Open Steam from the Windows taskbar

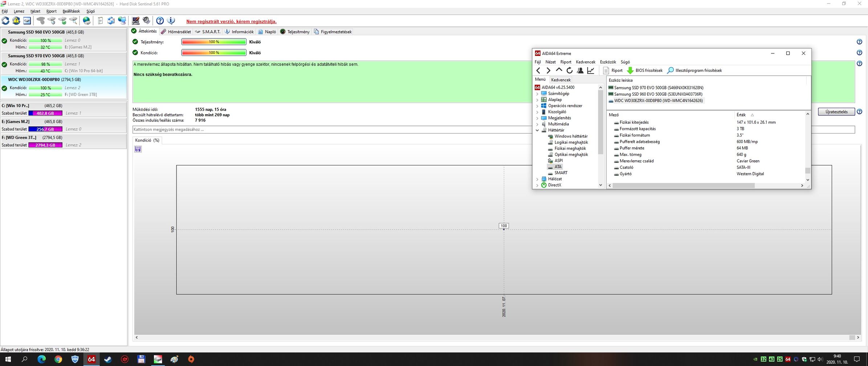point(108,359)
